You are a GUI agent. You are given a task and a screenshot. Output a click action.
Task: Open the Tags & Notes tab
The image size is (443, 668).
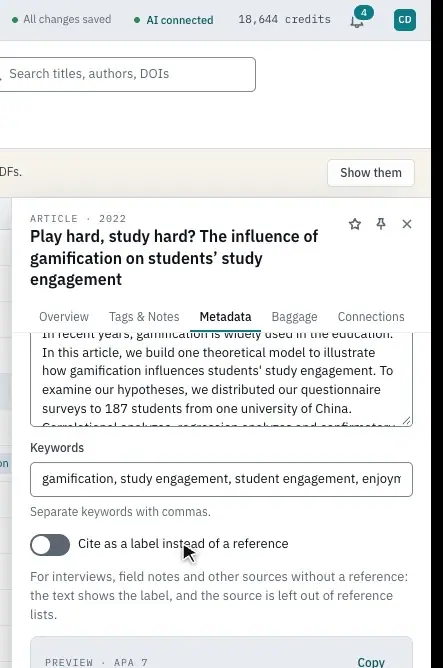click(144, 317)
